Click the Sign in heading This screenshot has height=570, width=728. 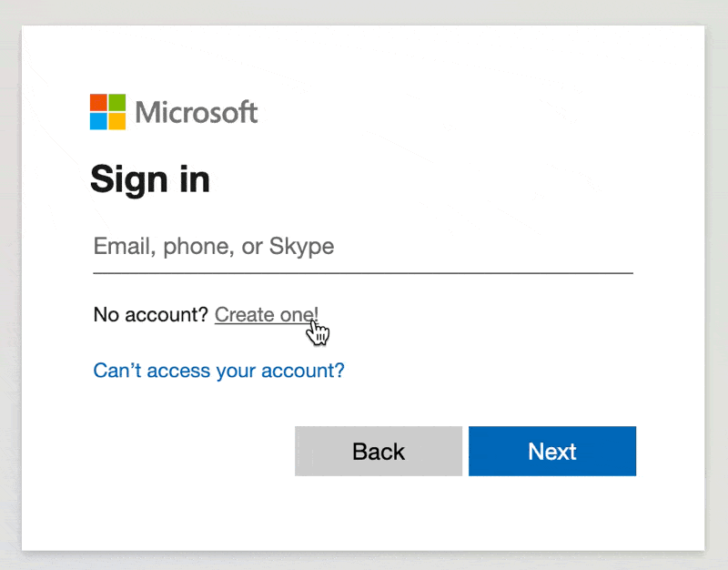(x=150, y=179)
